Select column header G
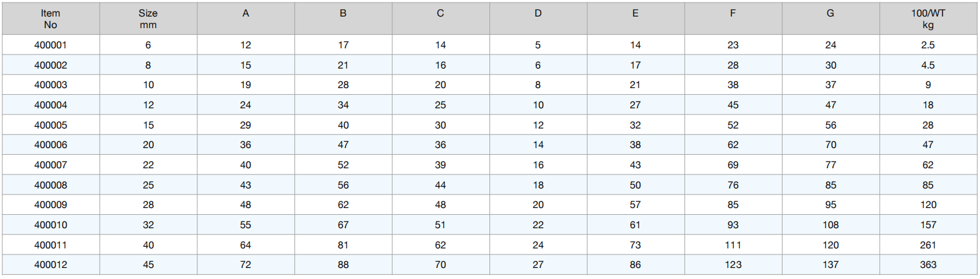Image resolution: width=980 pixels, height=279 pixels. (830, 13)
